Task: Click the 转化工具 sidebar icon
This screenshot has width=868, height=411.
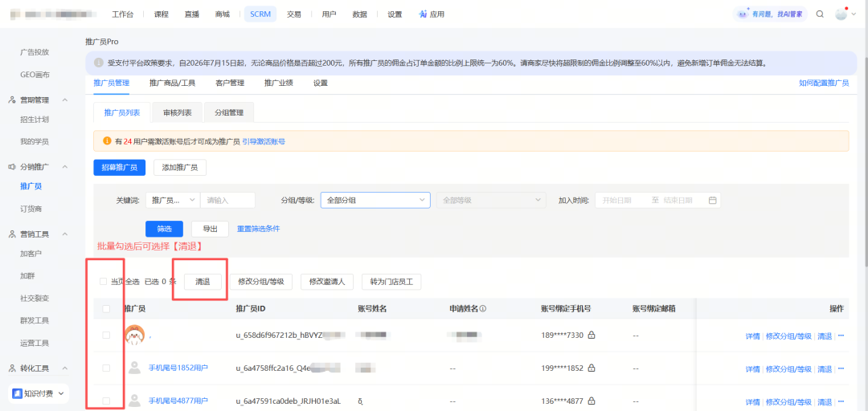Action: (12, 368)
